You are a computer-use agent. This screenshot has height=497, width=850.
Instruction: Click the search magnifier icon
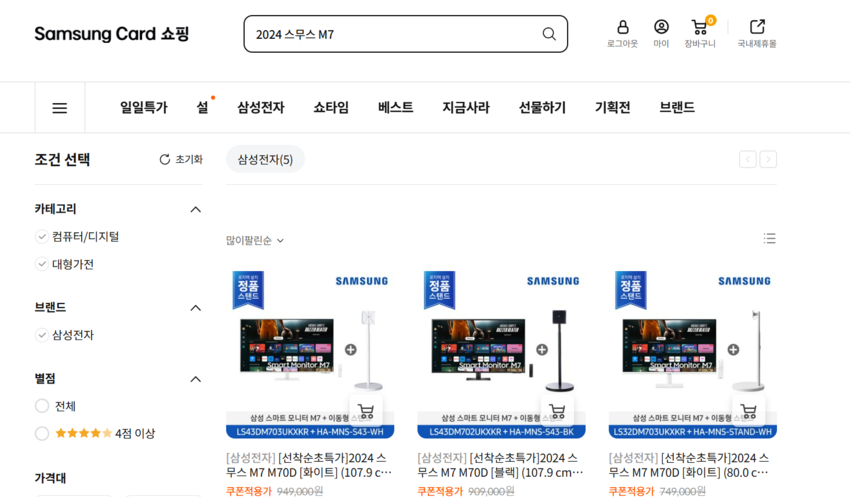(549, 34)
